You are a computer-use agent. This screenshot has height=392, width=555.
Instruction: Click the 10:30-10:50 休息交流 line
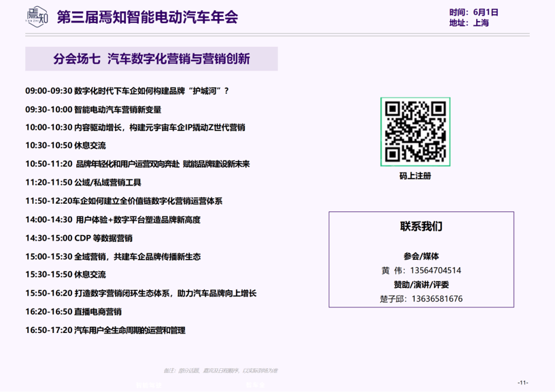coord(65,145)
